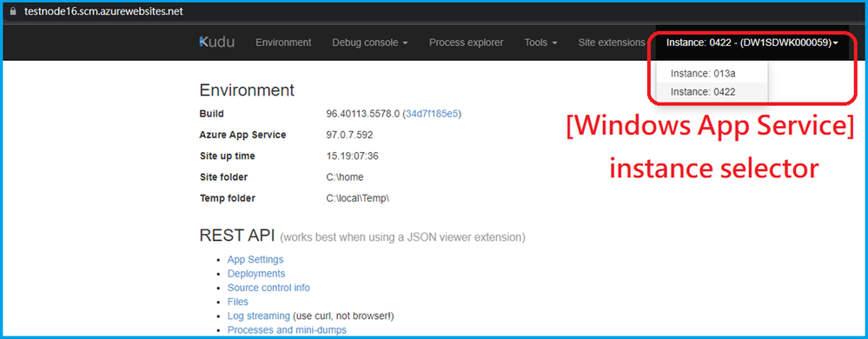Open build commit link 34d7f185e5

(x=432, y=114)
